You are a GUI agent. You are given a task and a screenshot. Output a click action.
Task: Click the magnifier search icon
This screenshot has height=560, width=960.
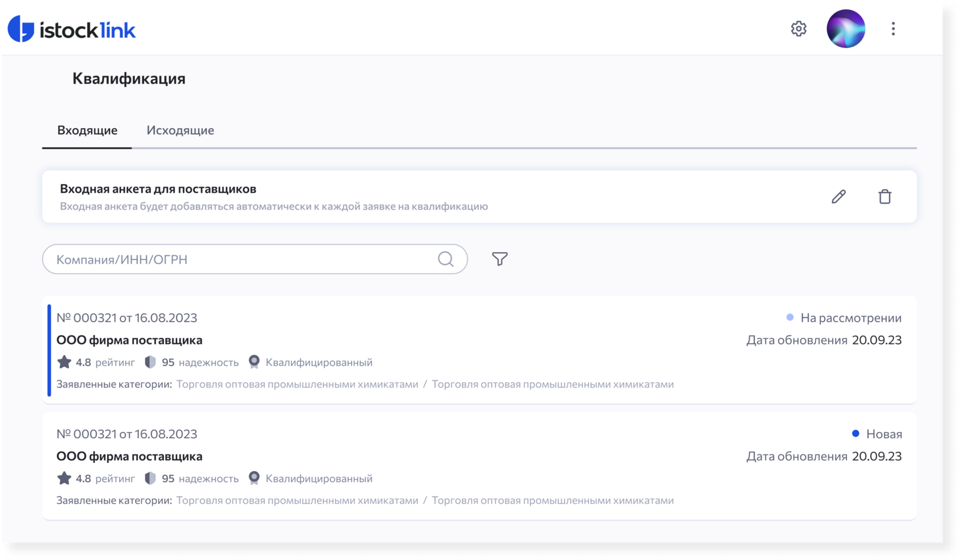tap(446, 259)
